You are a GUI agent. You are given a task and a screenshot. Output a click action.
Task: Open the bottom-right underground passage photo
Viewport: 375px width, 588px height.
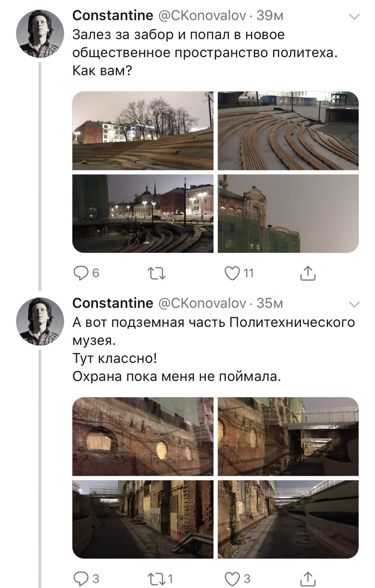pos(288,519)
